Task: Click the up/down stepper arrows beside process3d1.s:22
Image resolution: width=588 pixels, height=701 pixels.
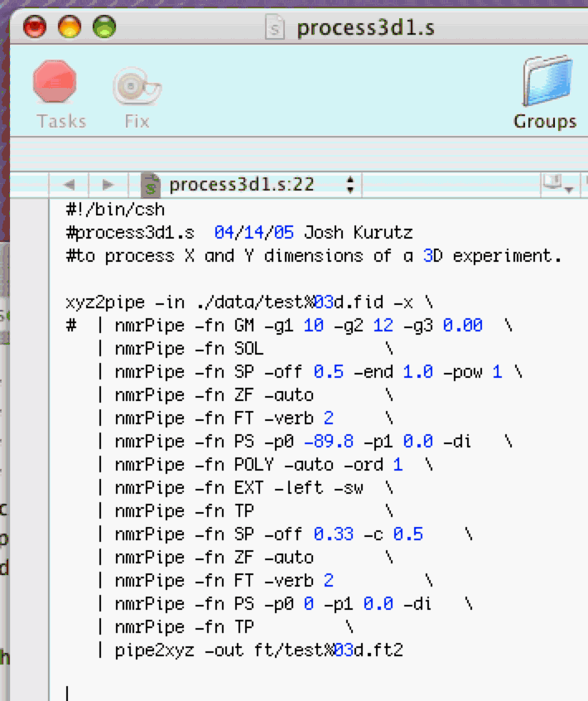Action: click(350, 185)
